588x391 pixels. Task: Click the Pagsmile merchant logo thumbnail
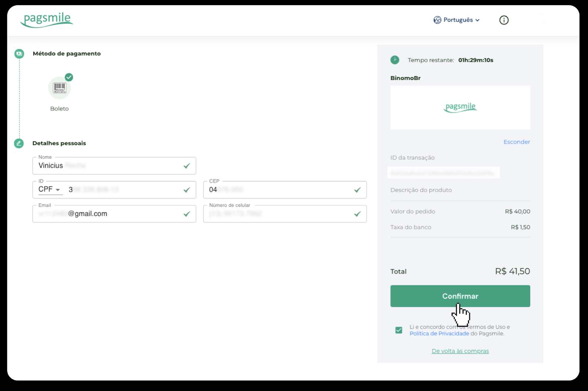pyautogui.click(x=460, y=107)
